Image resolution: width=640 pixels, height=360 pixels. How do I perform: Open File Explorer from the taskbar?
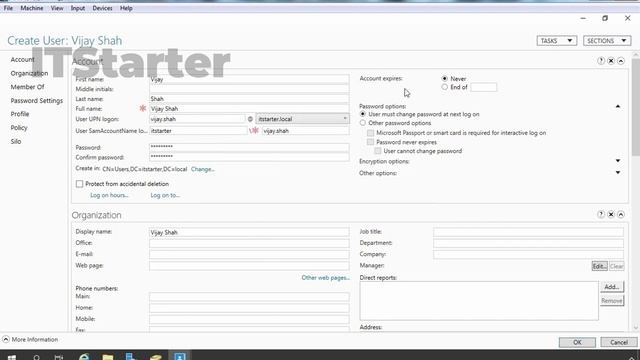click(x=108, y=357)
